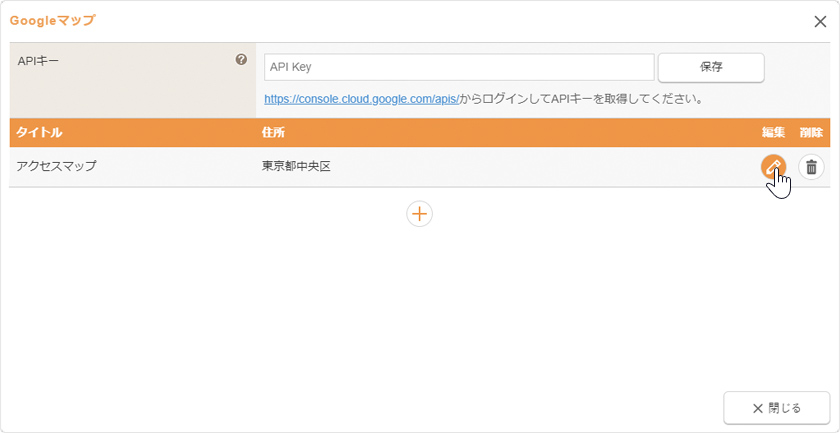Viewport: 840px width, 433px height.
Task: Select the アクセスマップ title cell
Action: pos(56,167)
